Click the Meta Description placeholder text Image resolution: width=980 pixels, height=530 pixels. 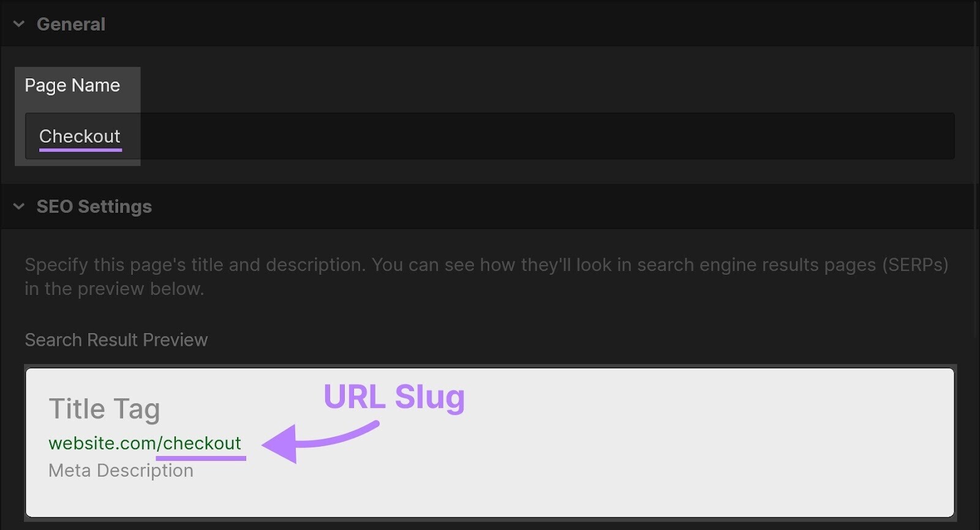[x=120, y=470]
